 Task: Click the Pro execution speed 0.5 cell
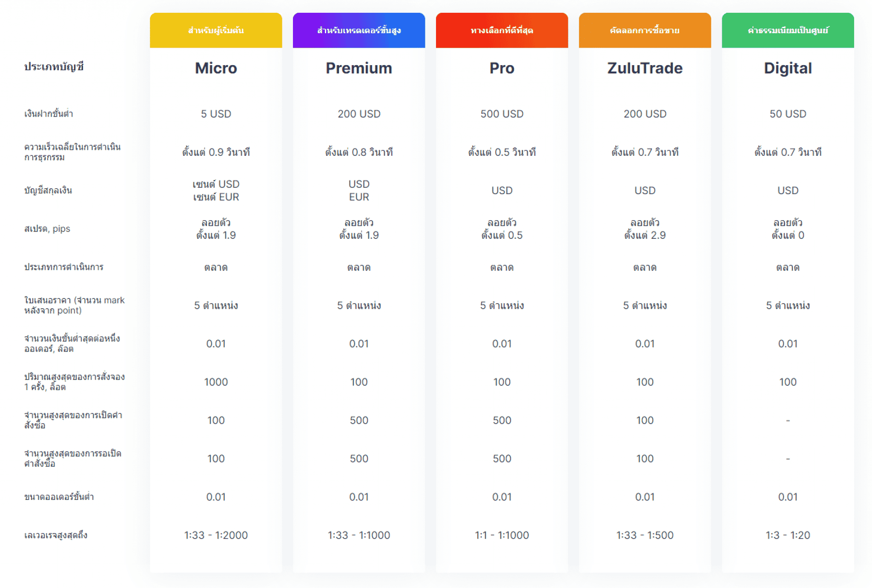tap(502, 152)
